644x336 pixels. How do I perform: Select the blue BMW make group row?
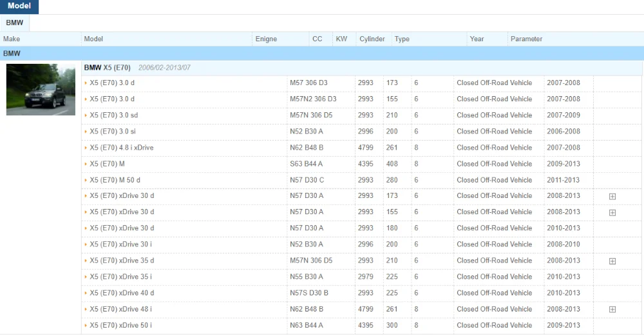tap(322, 54)
